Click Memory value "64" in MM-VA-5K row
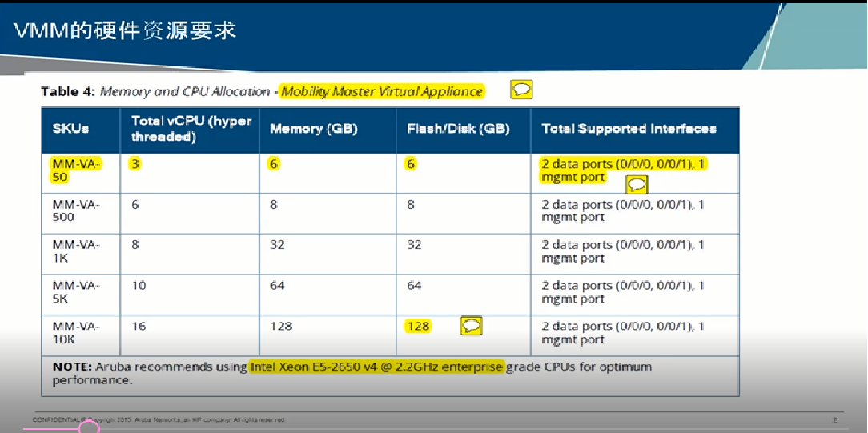The image size is (868, 433). pyautogui.click(x=277, y=286)
